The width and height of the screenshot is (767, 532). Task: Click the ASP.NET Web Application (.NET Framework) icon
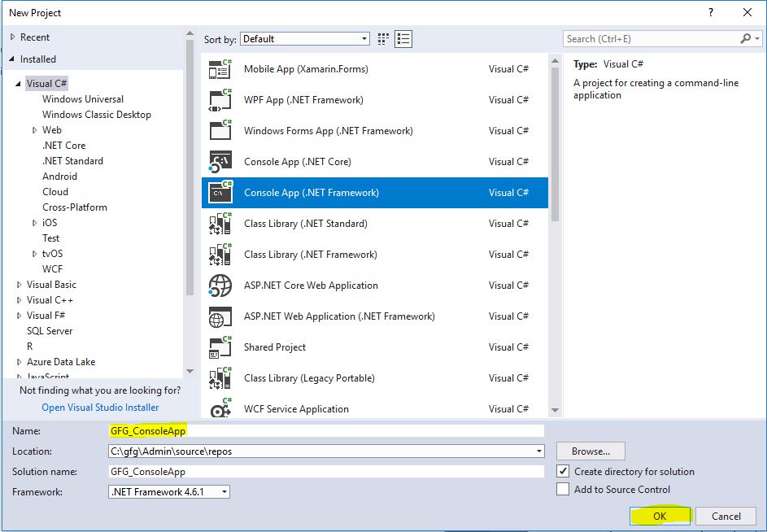coord(220,316)
